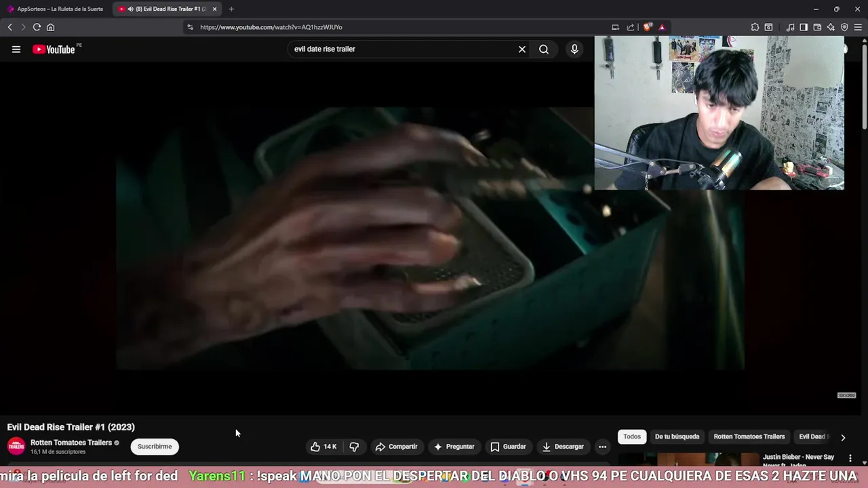Open Justin Bieber Never Say Never video title
The height and width of the screenshot is (488, 868).
(798, 461)
